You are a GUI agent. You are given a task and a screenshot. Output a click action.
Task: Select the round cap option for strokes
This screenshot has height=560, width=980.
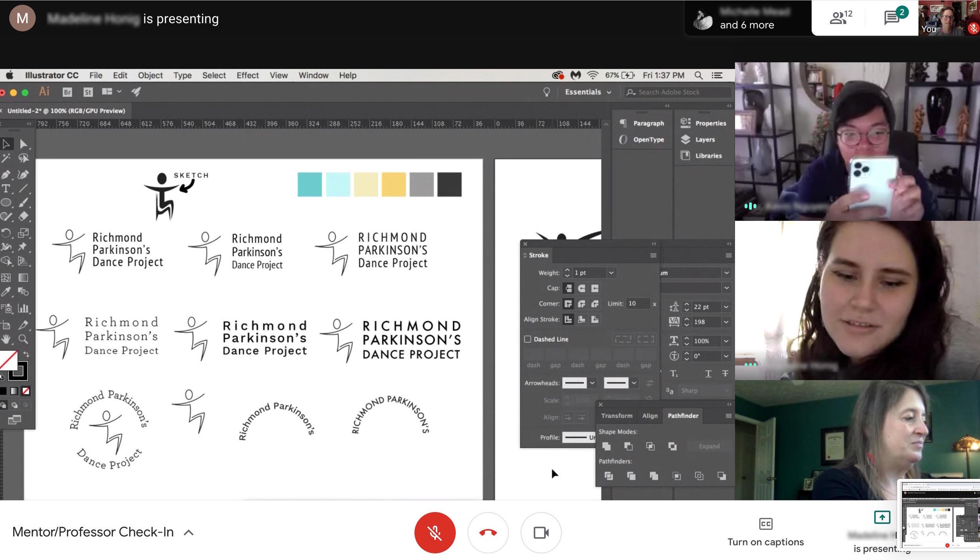(582, 288)
